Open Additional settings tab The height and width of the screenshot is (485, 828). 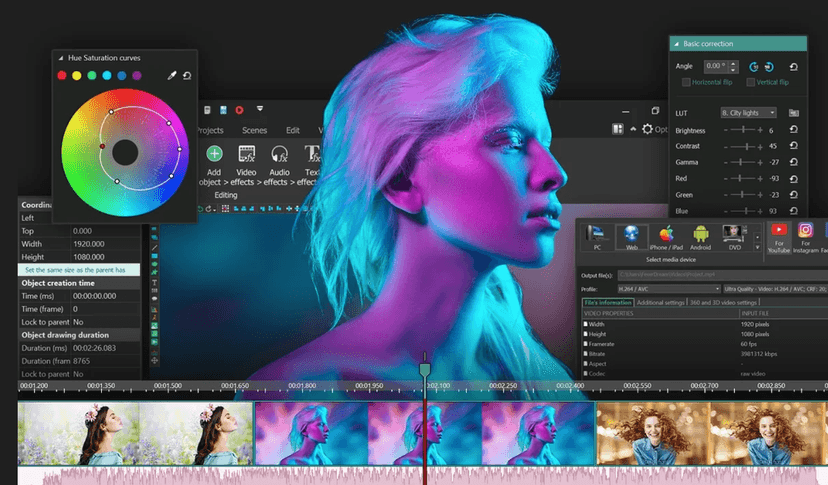tap(661, 303)
